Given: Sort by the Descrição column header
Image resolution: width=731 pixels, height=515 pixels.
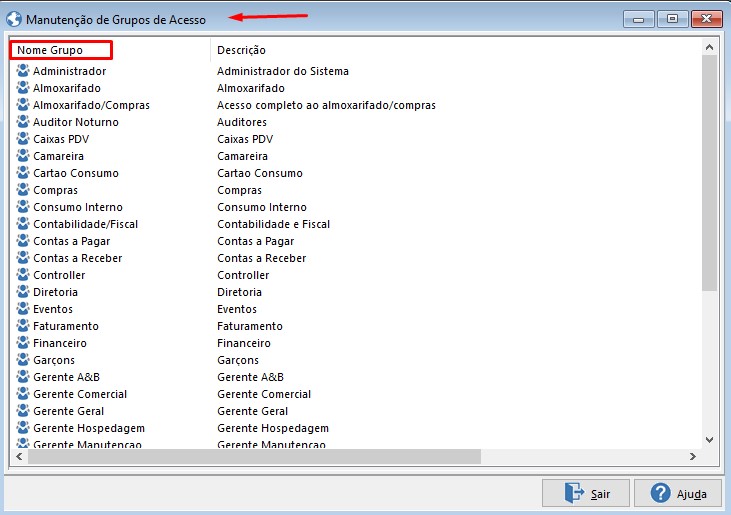Looking at the screenshot, I should click(x=456, y=50).
